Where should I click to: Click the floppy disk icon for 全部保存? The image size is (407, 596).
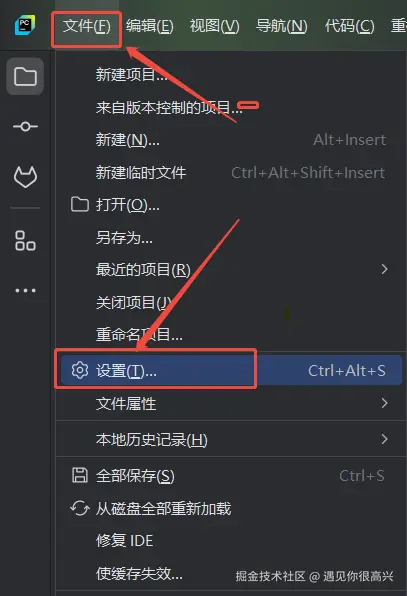pos(80,476)
